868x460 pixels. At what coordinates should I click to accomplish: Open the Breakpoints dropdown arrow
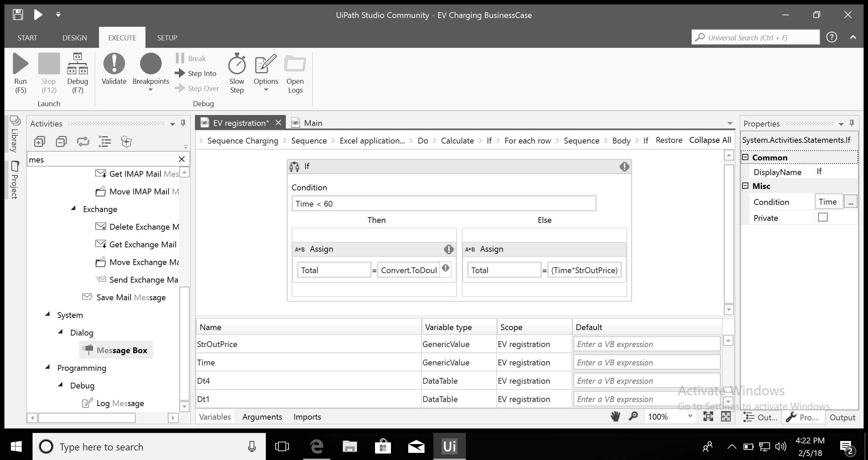tap(151, 90)
